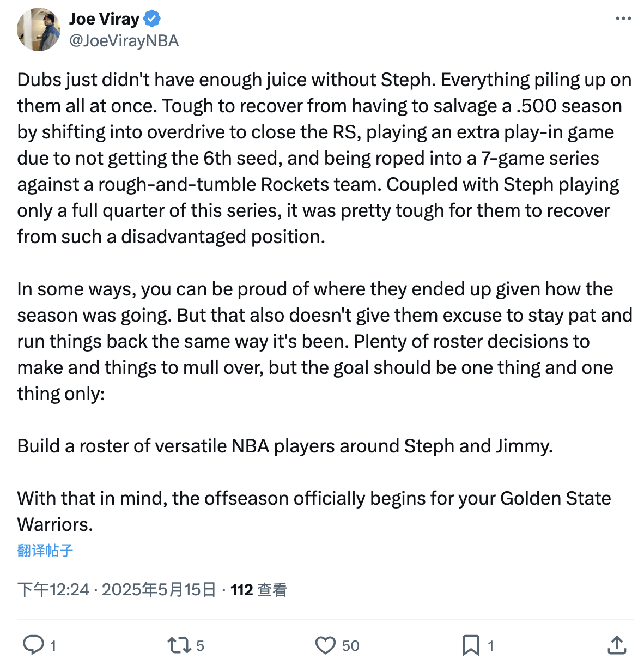644x665 pixels.
Task: Bookmark this post with the bookmark icon
Action: coord(471,645)
